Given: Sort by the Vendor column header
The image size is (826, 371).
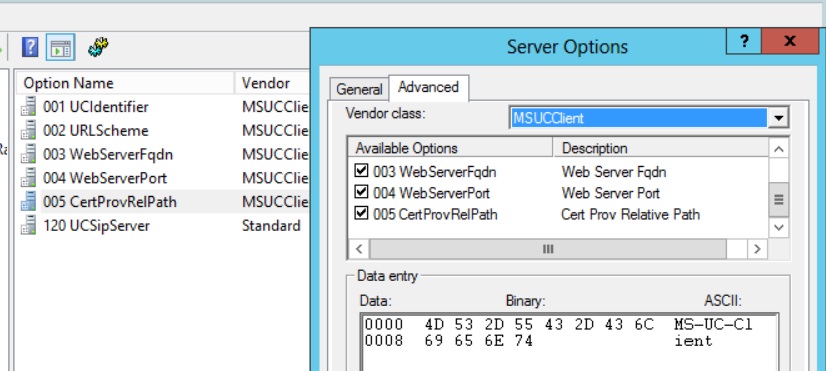Looking at the screenshot, I should (x=272, y=83).
